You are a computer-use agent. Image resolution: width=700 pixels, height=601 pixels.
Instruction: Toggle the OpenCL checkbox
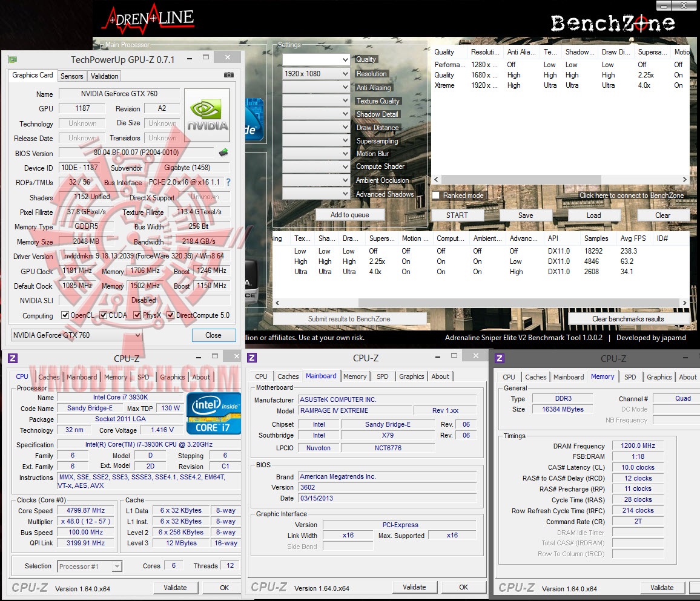(65, 315)
